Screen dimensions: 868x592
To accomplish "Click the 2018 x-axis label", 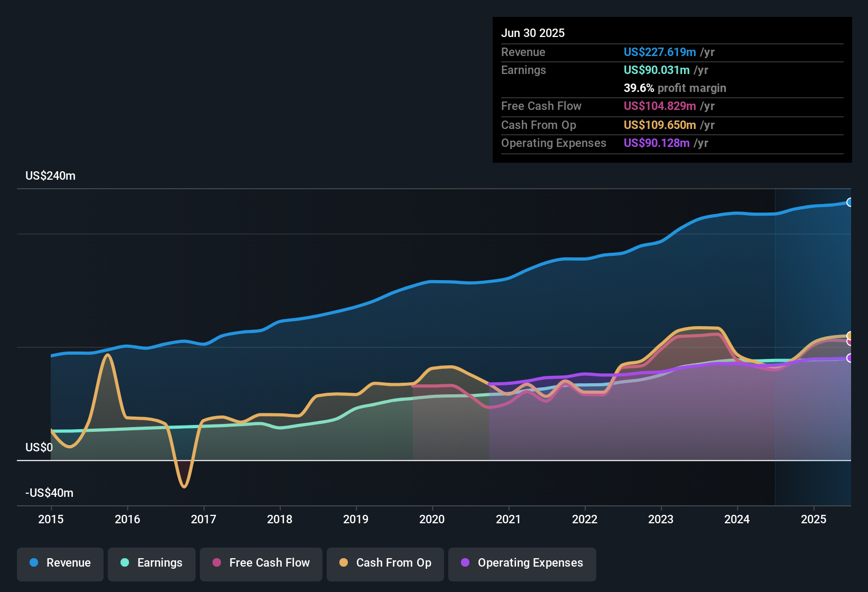I will point(280,519).
